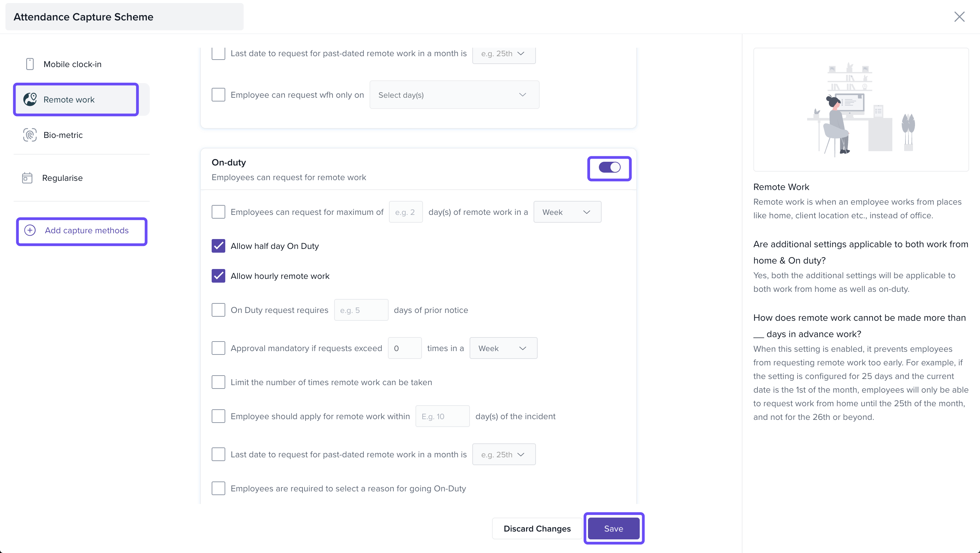This screenshot has height=553, width=980.
Task: Check the select reason for On-Duty checkbox
Action: click(218, 488)
